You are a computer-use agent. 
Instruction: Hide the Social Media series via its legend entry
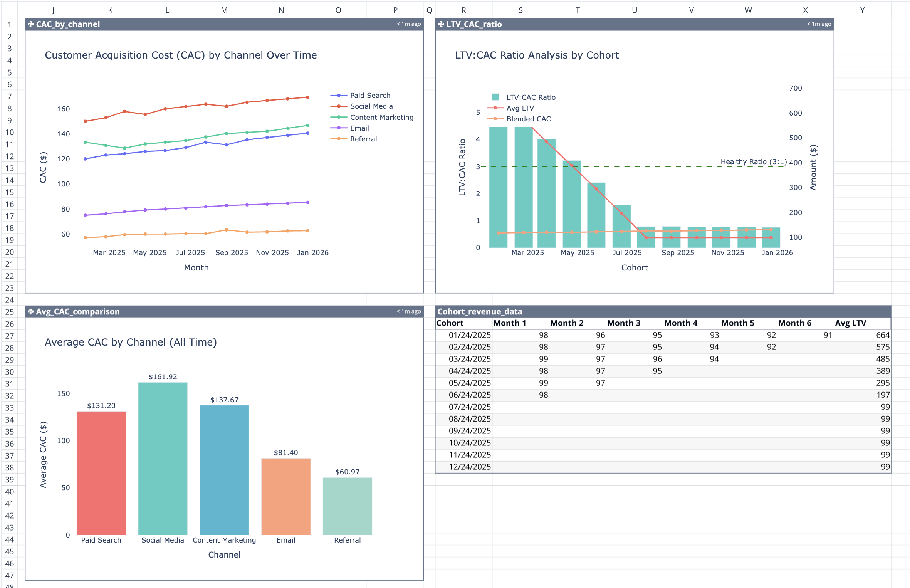(371, 106)
